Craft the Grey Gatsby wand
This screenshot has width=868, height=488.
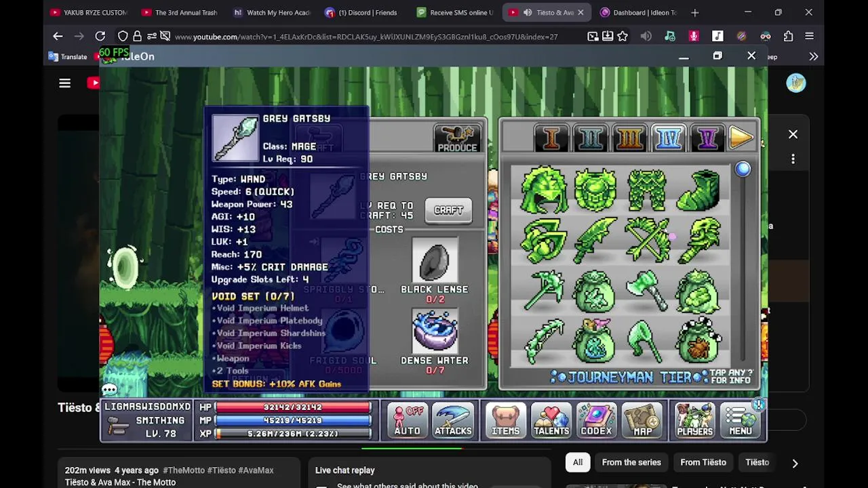click(448, 210)
